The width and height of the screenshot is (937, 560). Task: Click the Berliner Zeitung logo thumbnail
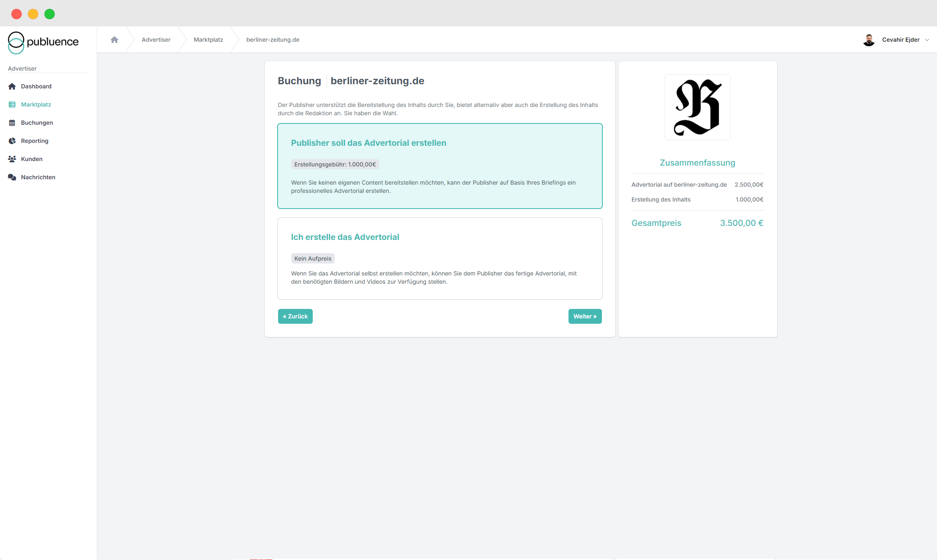point(697,107)
